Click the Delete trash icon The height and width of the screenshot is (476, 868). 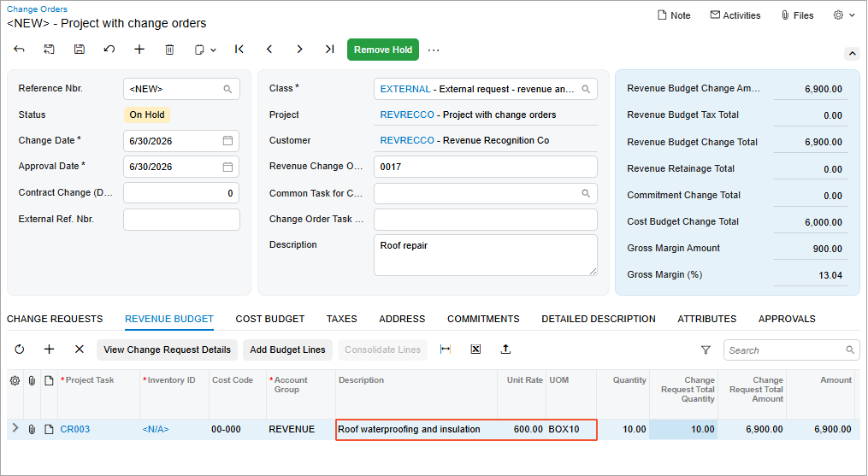(x=169, y=50)
